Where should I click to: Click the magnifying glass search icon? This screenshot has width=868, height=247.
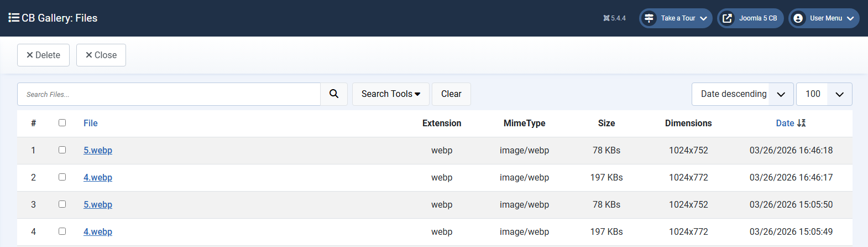pos(334,94)
